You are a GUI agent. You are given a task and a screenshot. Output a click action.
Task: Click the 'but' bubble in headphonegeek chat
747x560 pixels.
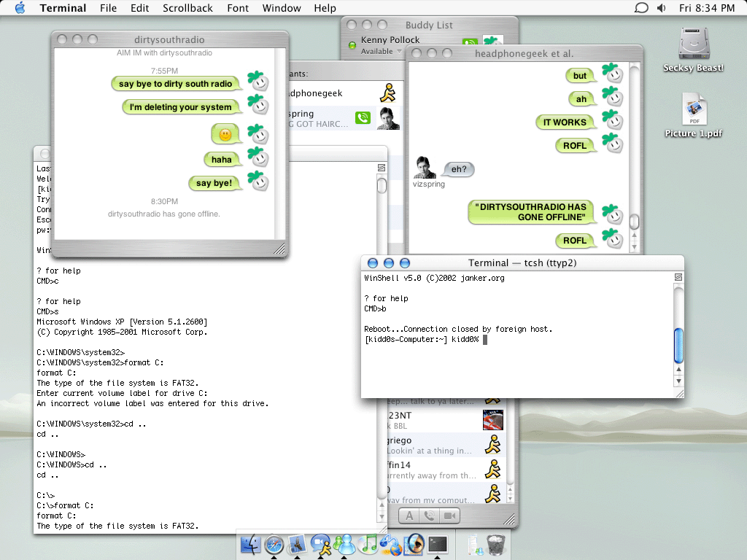580,76
